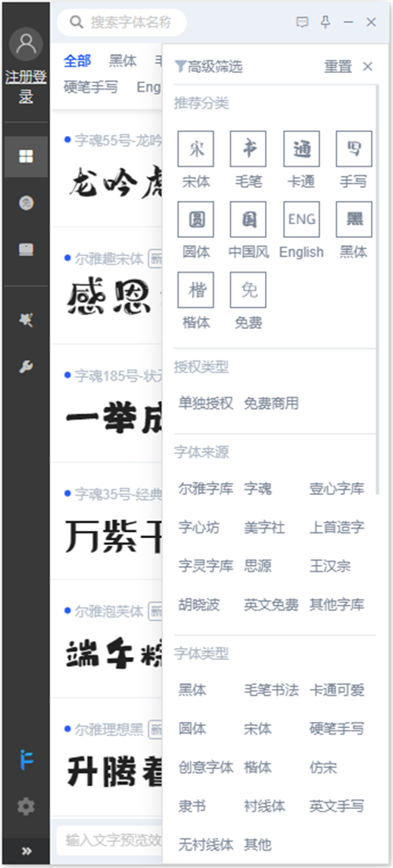Click the user avatar icon
Viewport: 393px width, 868px height.
point(26,44)
